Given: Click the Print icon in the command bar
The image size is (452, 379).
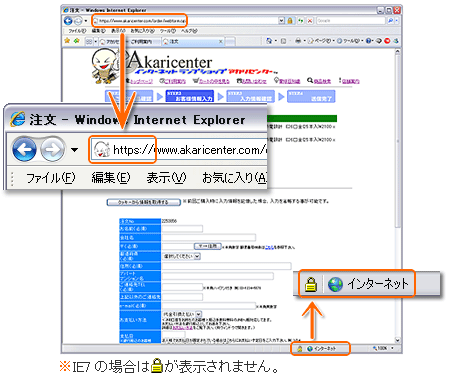Looking at the screenshot, I should click(x=298, y=41).
